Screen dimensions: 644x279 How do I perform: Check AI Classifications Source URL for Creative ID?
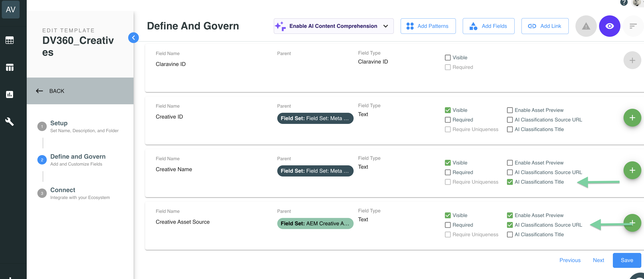[x=510, y=120]
